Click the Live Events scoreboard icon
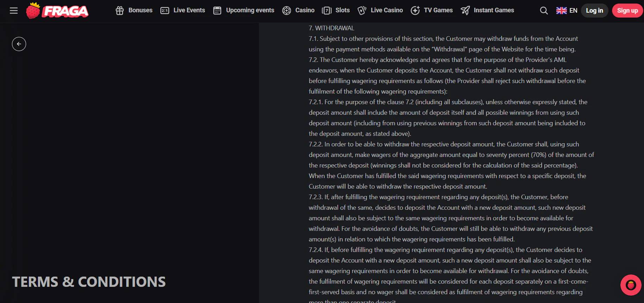The image size is (644, 303). (165, 11)
